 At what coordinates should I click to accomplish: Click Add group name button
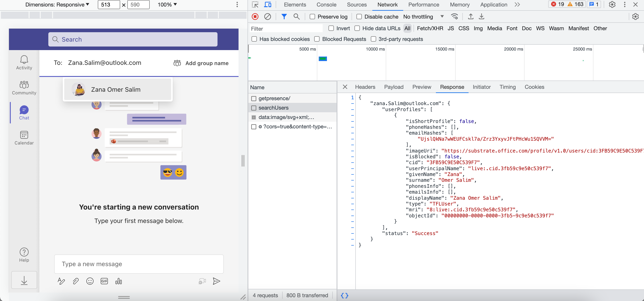pos(201,63)
